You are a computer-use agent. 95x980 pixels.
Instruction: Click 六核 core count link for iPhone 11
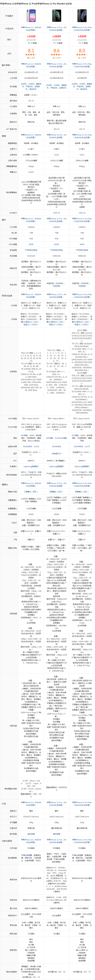[x=31, y=233]
